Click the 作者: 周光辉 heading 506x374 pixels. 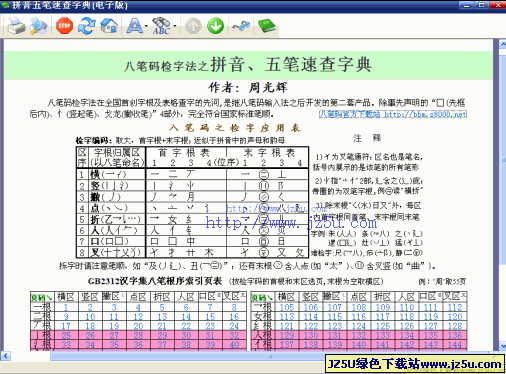tap(248, 88)
